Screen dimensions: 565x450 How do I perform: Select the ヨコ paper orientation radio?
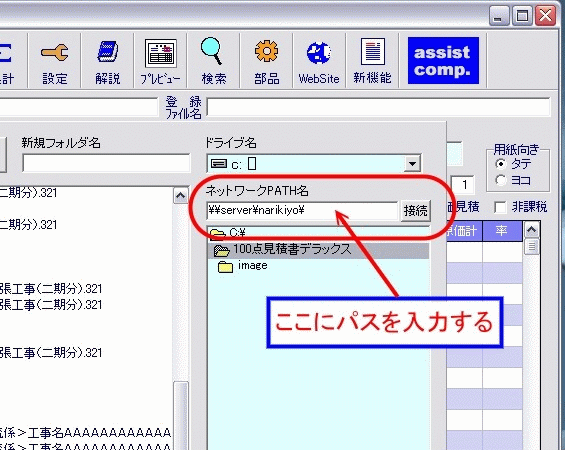click(x=501, y=180)
